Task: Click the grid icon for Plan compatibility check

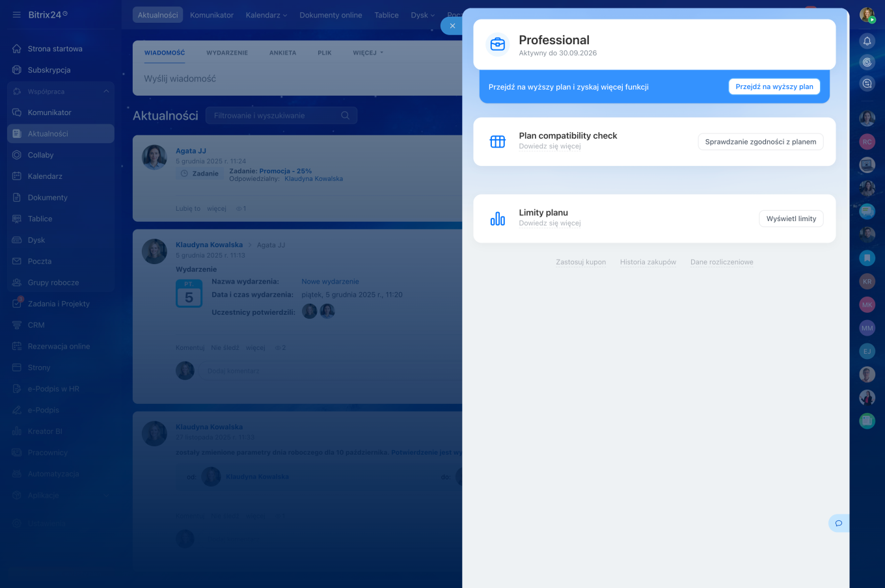Action: [x=498, y=142]
